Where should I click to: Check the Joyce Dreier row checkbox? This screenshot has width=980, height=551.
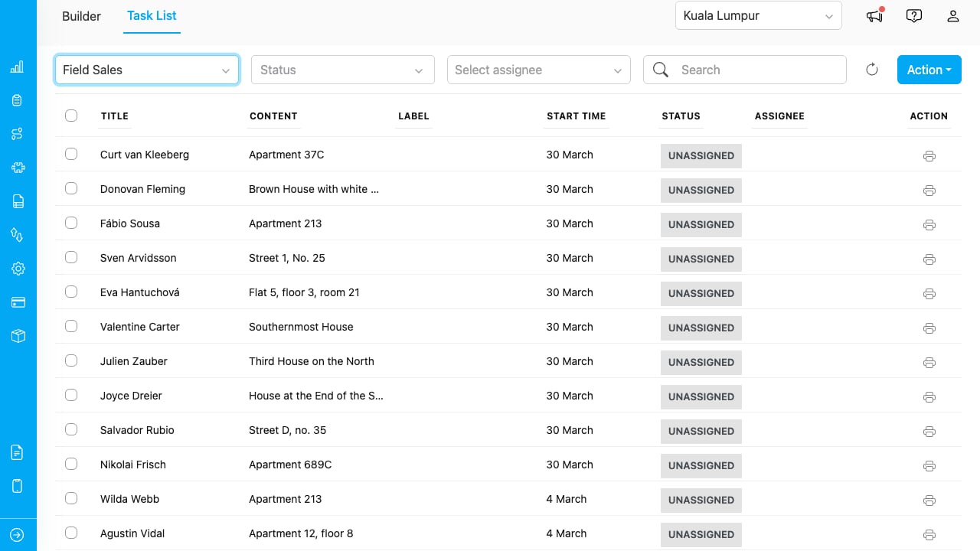tap(71, 395)
